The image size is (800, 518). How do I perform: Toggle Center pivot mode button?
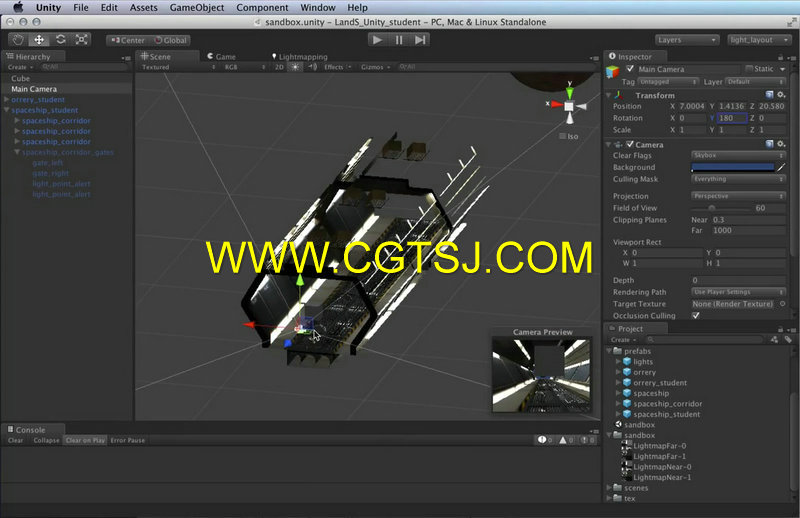[x=128, y=40]
